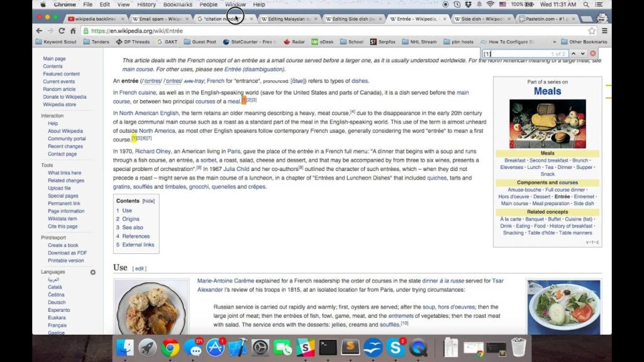The height and width of the screenshot is (362, 644).
Task: Open the Wi-Fi status menu
Action: pyautogui.click(x=490, y=4)
